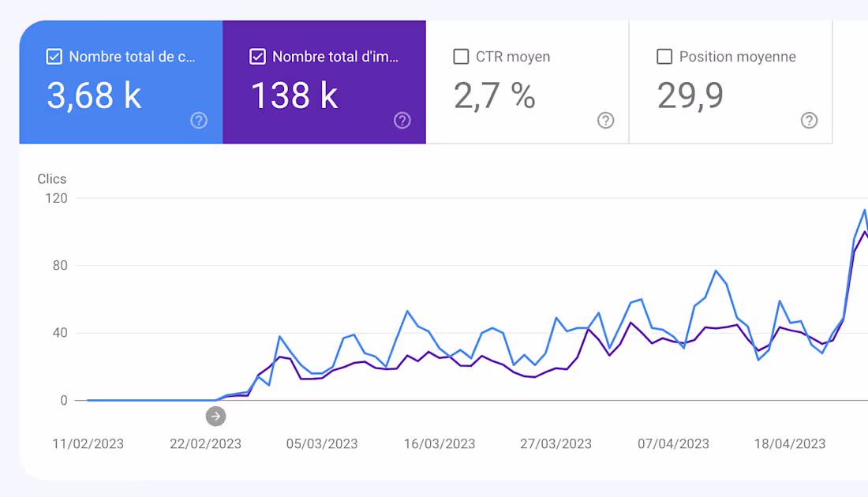Image resolution: width=868 pixels, height=497 pixels.
Task: Enable the Position moyenne metric
Action: [x=664, y=56]
